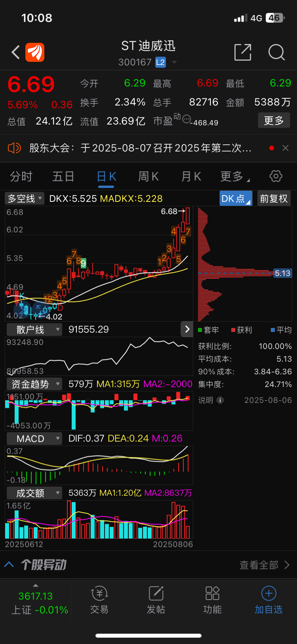Tap the 套牢 legend item

(208, 330)
